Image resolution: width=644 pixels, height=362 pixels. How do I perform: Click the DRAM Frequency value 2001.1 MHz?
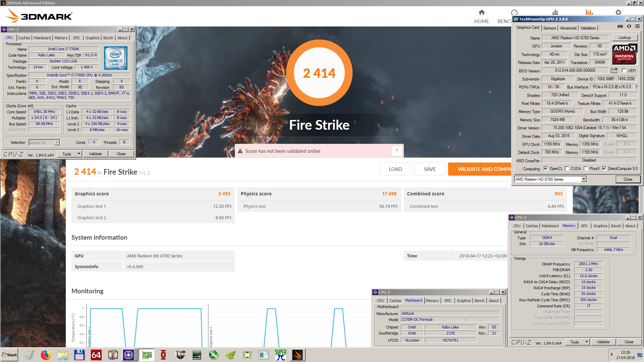[588, 264]
